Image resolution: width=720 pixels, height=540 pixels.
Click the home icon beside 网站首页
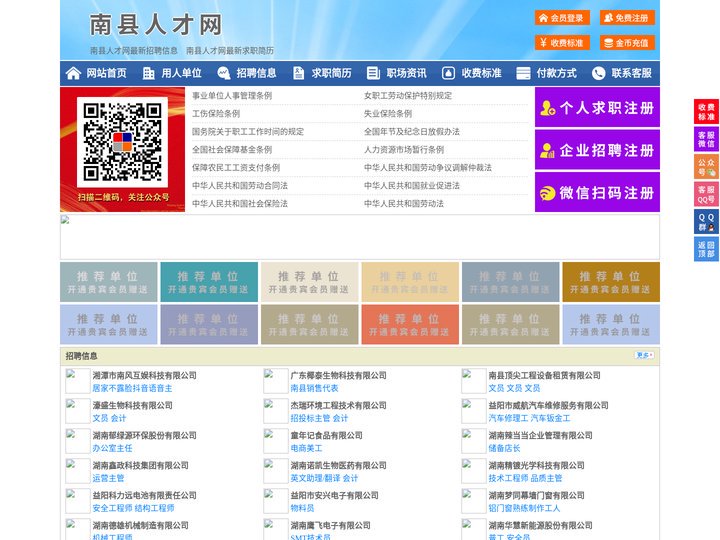pos(73,73)
